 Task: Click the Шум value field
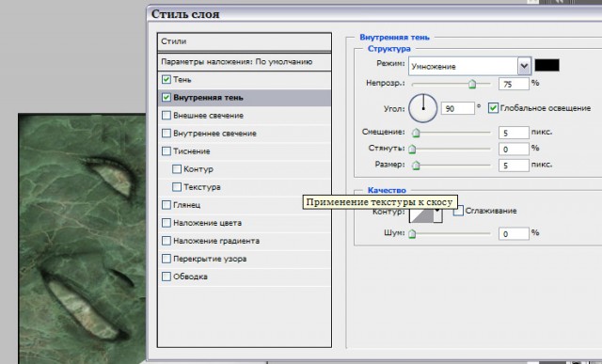tap(514, 233)
